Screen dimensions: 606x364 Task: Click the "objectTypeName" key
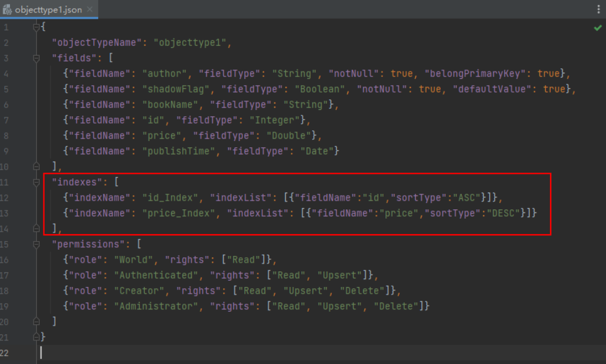(x=96, y=42)
